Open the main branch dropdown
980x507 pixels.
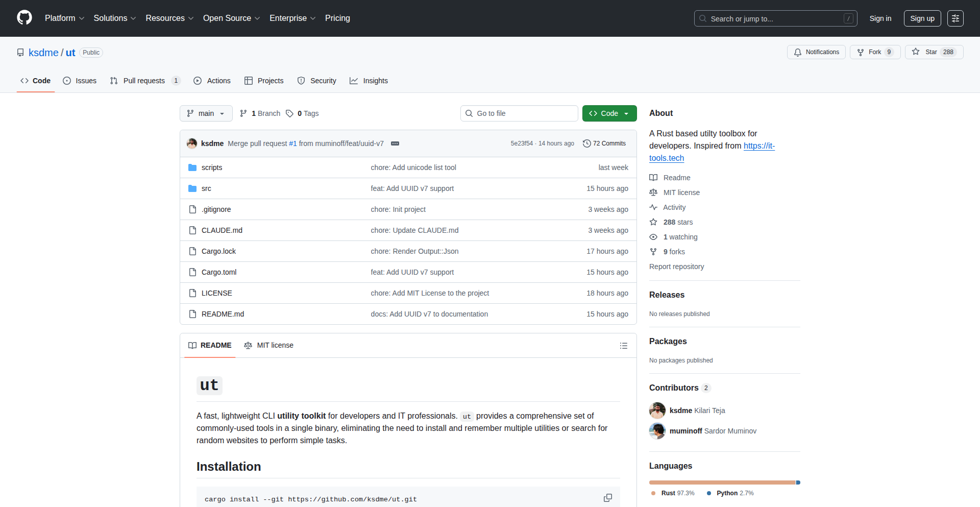click(206, 113)
